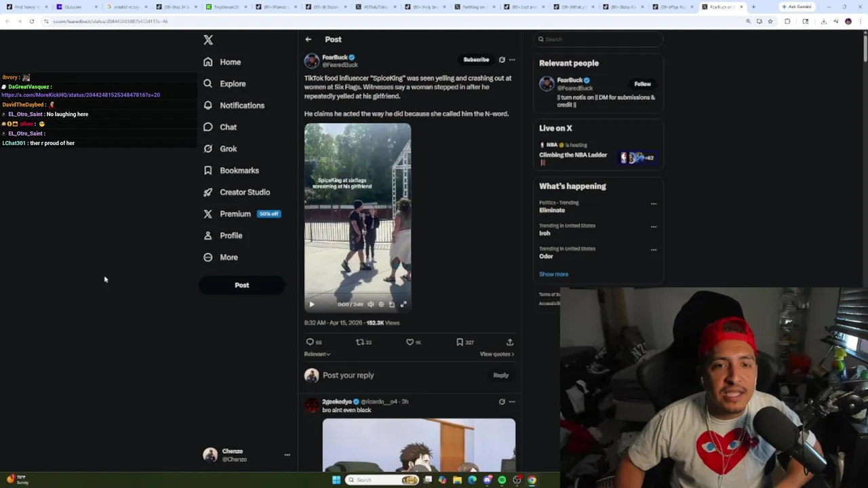Screen dimensions: 868x488
Task: Click FearBuck author avatar on the post
Action: [312, 61]
